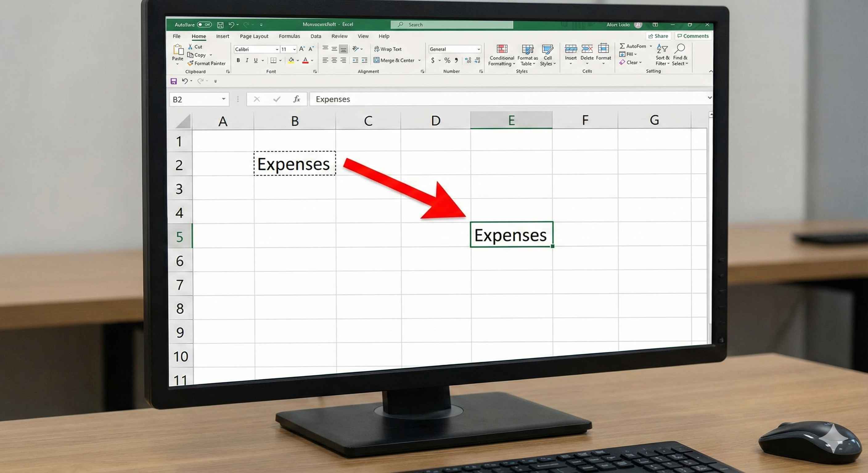Toggle the AutoSave switch
868x473 pixels.
(x=204, y=25)
